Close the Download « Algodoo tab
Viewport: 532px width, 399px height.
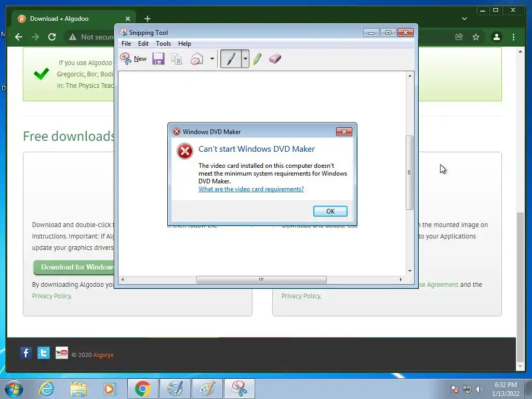coord(128,19)
